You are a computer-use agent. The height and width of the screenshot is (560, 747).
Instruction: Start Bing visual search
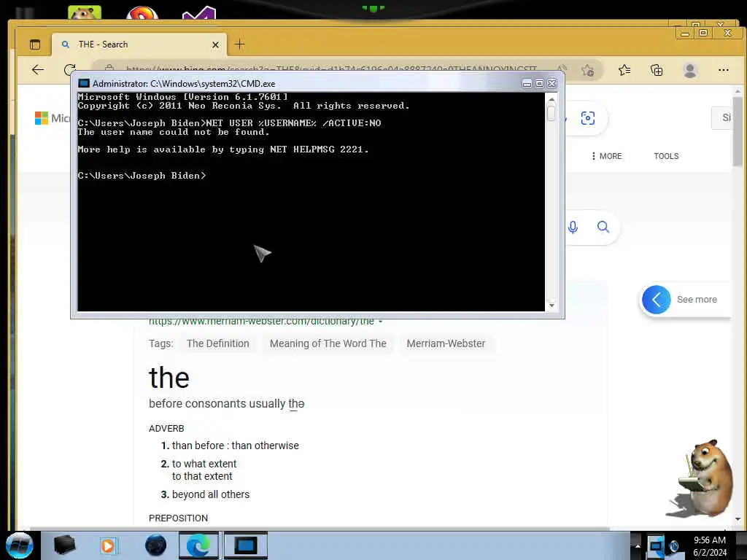click(587, 118)
